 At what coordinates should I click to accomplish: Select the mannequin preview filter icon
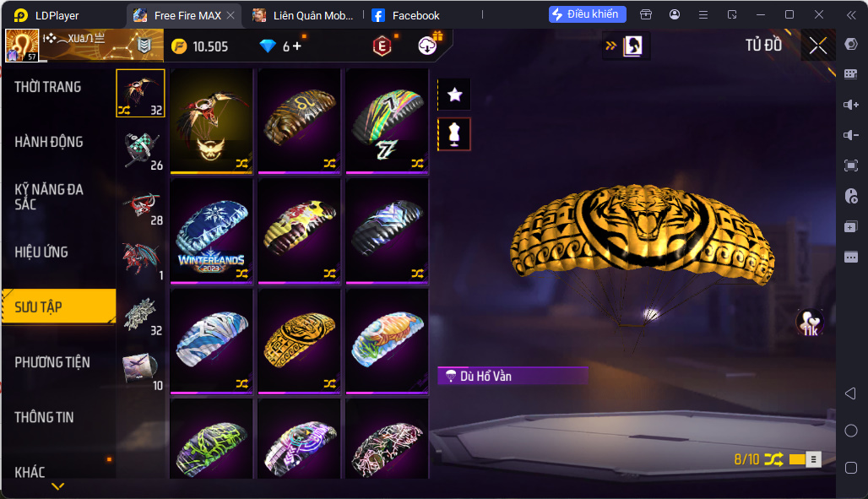pyautogui.click(x=454, y=134)
